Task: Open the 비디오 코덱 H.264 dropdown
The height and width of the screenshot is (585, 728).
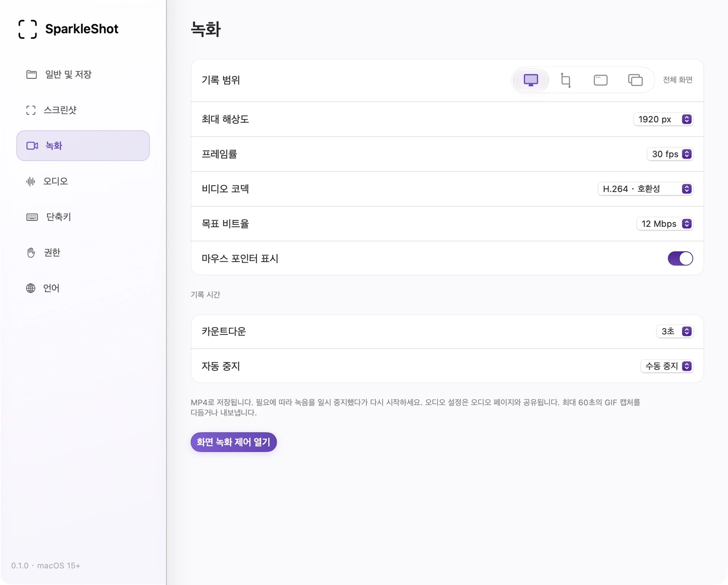Action: [645, 189]
